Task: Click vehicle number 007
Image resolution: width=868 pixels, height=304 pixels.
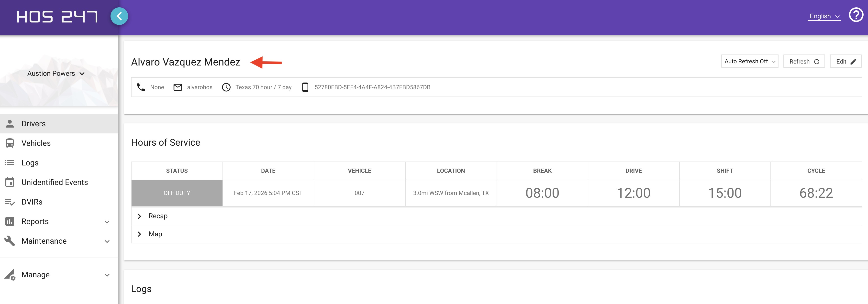Action: (x=359, y=193)
